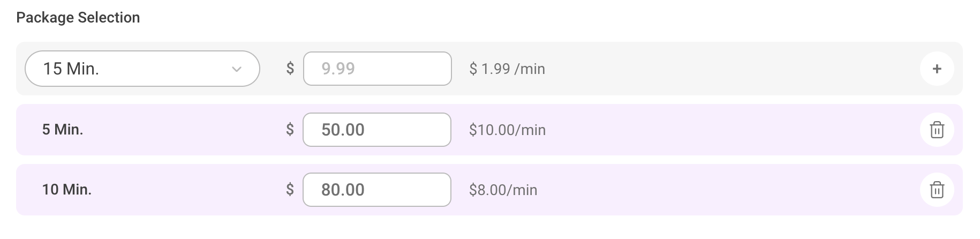The width and height of the screenshot is (980, 239).
Task: Delete the 10 Min. package with trash icon
Action: coord(937,190)
